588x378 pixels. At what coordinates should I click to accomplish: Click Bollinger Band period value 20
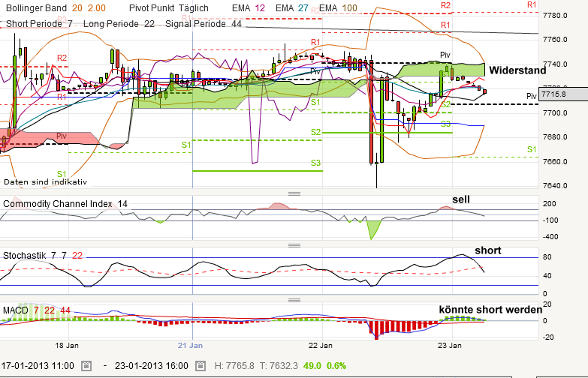pyautogui.click(x=77, y=7)
